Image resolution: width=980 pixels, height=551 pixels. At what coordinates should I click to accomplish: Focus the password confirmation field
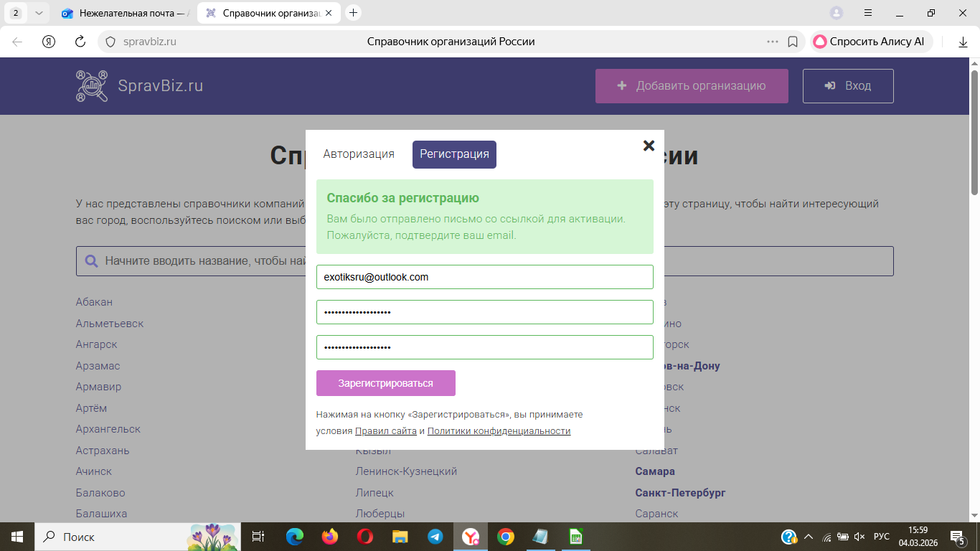pos(485,347)
